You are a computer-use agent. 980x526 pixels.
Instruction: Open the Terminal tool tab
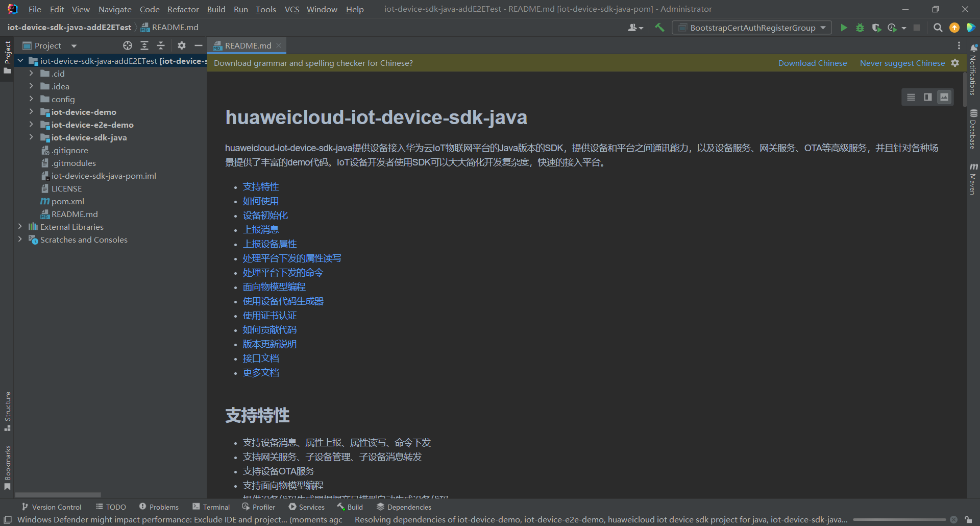pyautogui.click(x=211, y=507)
